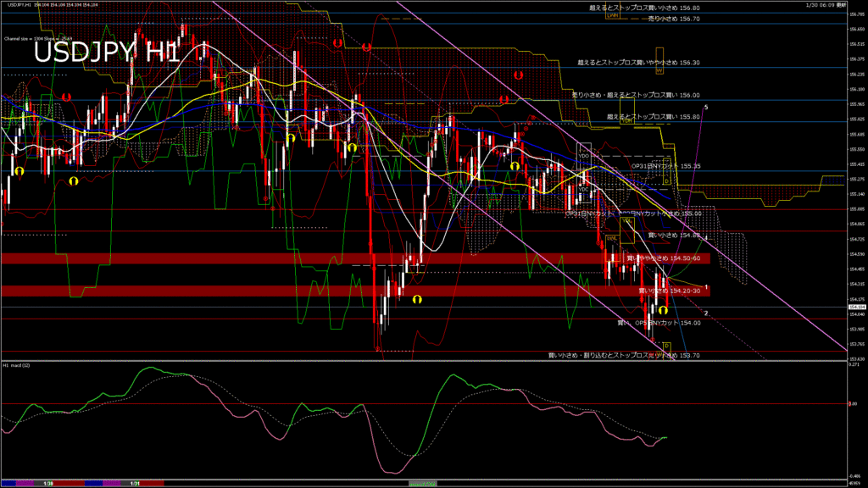Click the wave label 5 on purple projection
This screenshot has width=868, height=488.
tap(706, 108)
